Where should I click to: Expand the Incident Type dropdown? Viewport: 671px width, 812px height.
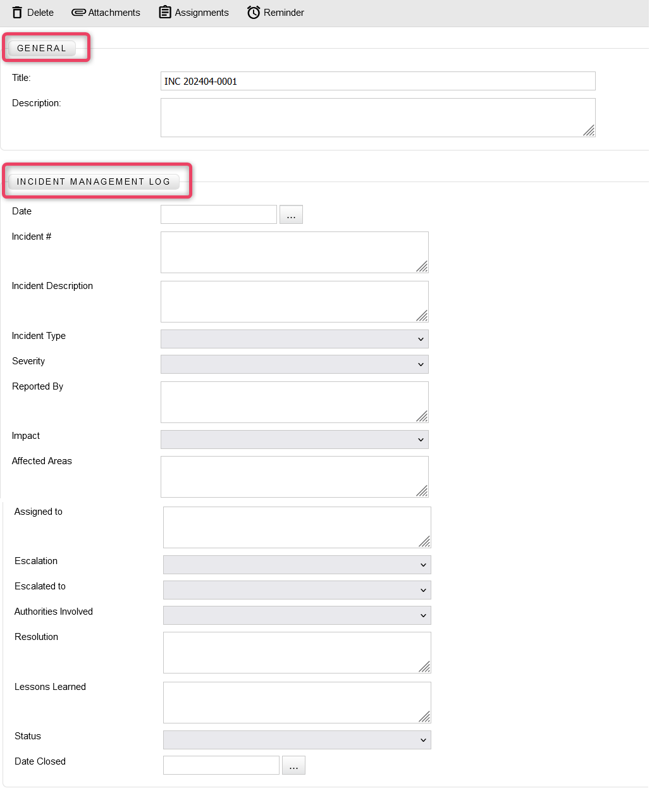coord(295,339)
